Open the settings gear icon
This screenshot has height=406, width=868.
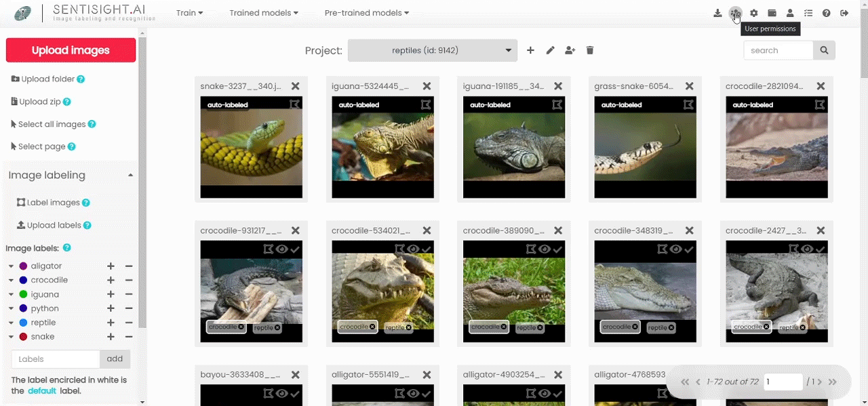[753, 13]
